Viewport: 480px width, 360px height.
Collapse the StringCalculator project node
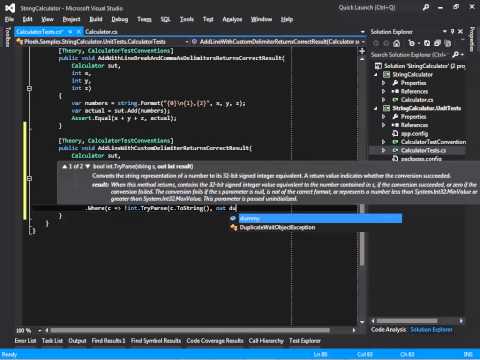[x=376, y=75]
